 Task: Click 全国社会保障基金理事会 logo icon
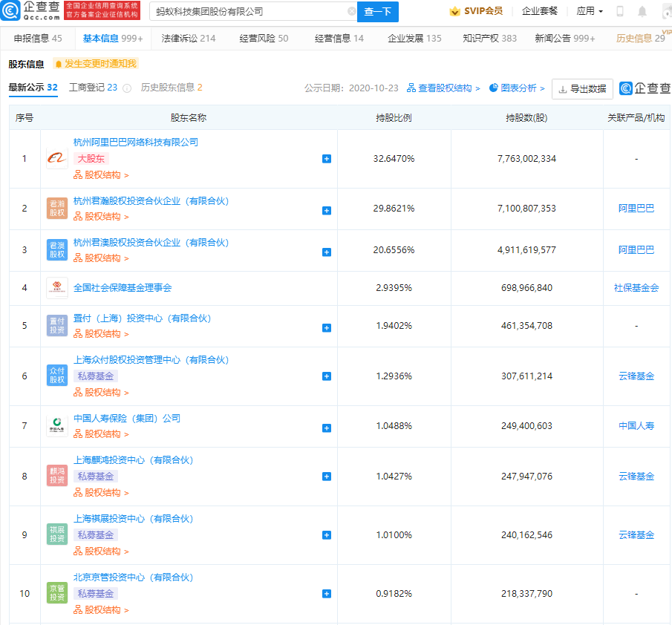(57, 288)
